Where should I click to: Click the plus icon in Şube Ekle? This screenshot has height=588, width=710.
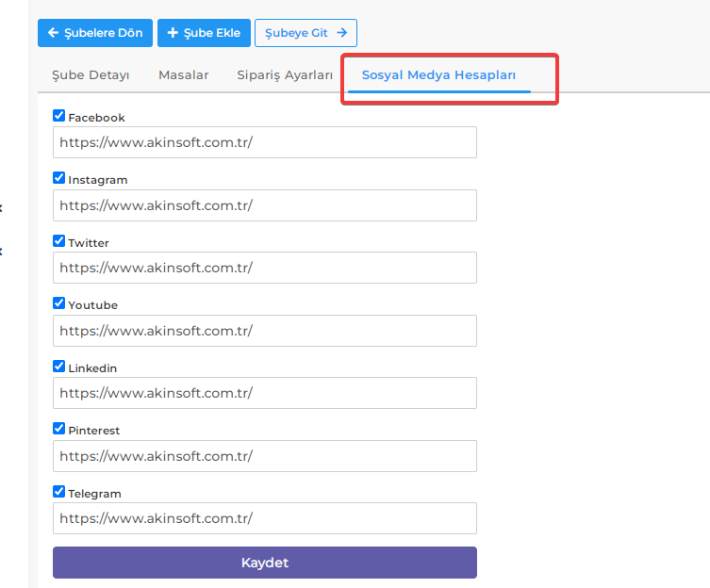(x=173, y=33)
